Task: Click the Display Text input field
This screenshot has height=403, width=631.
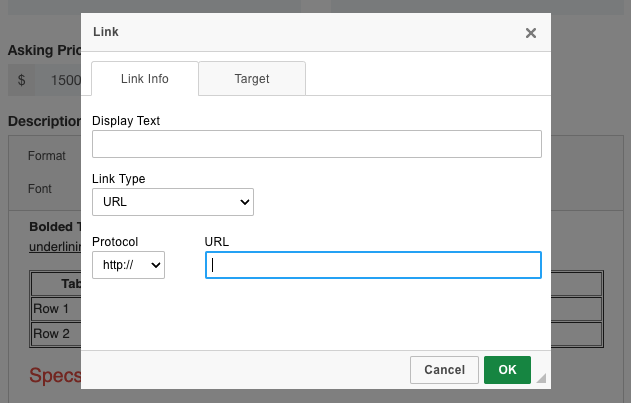Action: tap(317, 144)
